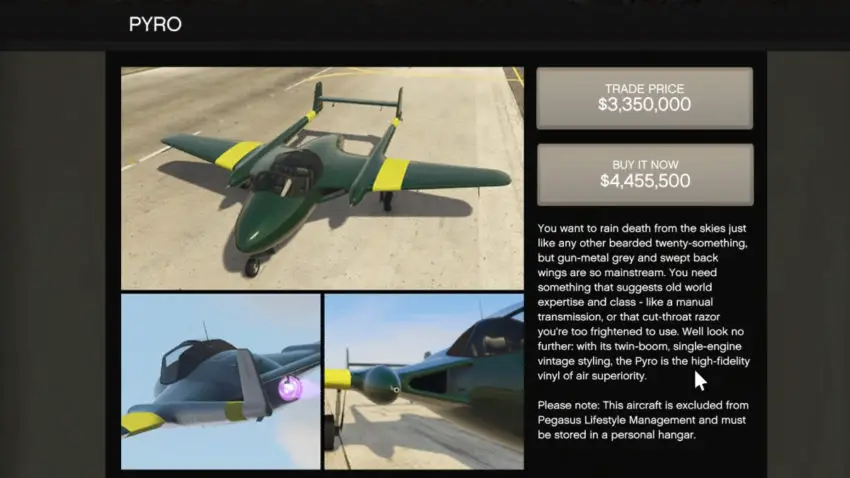This screenshot has height=478, width=850.
Task: Click the Pegasus Lifestyle Management note
Action: (x=643, y=420)
